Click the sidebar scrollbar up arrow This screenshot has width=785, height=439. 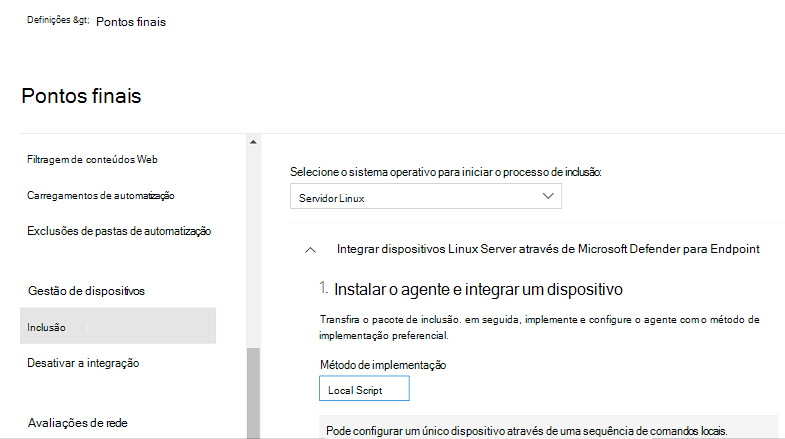253,141
